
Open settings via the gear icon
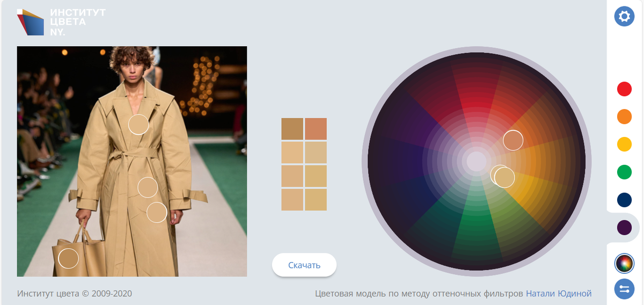(x=624, y=17)
